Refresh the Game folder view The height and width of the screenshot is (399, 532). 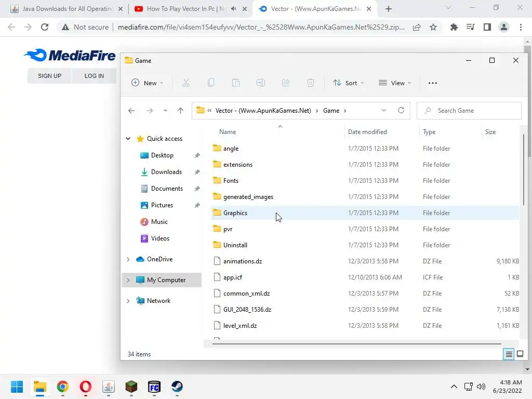(x=401, y=110)
